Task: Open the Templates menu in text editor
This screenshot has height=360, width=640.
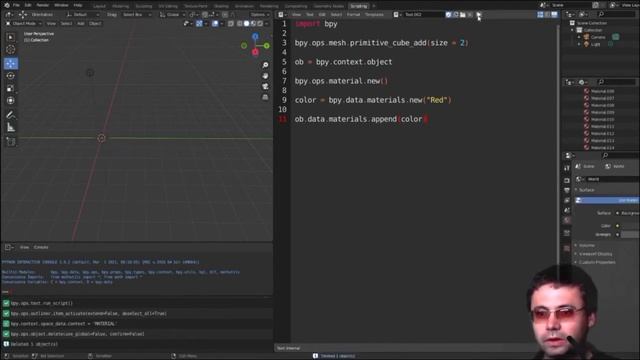Action: (x=374, y=15)
